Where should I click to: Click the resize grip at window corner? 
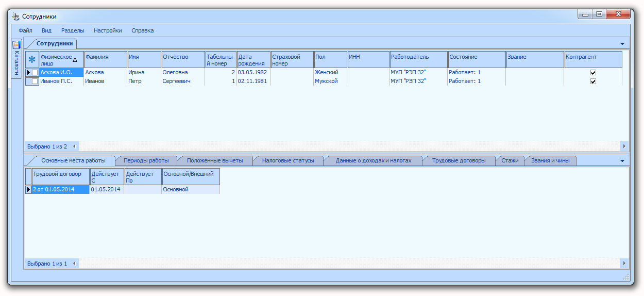coord(626,277)
